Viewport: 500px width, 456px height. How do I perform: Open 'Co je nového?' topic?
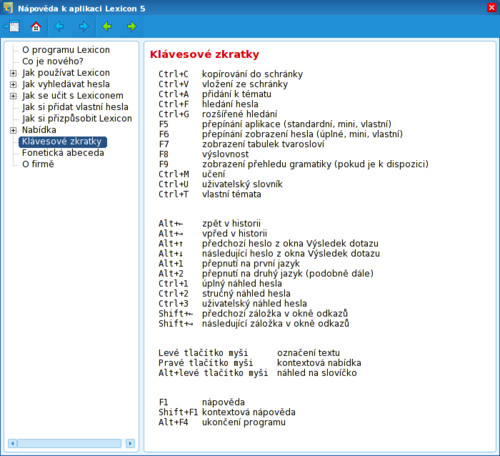pos(53,61)
